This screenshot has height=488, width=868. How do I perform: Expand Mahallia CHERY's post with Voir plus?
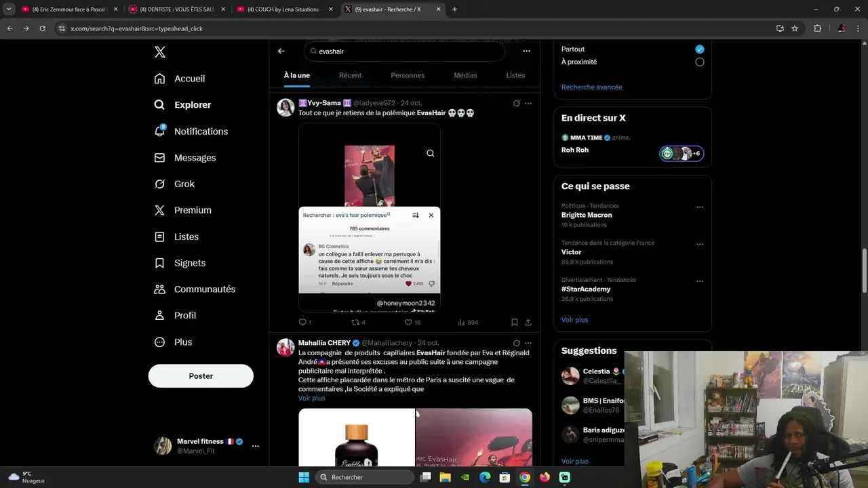(x=312, y=398)
